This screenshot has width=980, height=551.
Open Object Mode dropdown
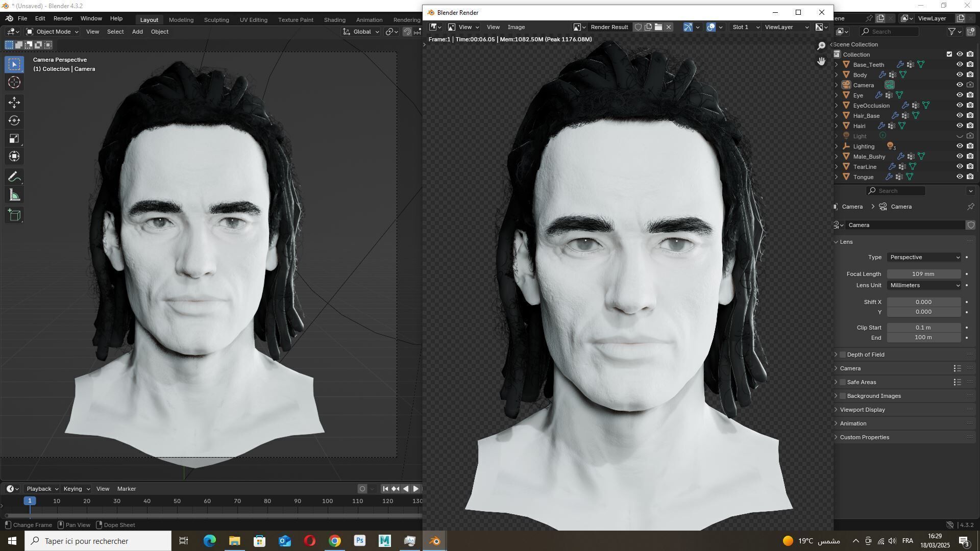(53, 32)
